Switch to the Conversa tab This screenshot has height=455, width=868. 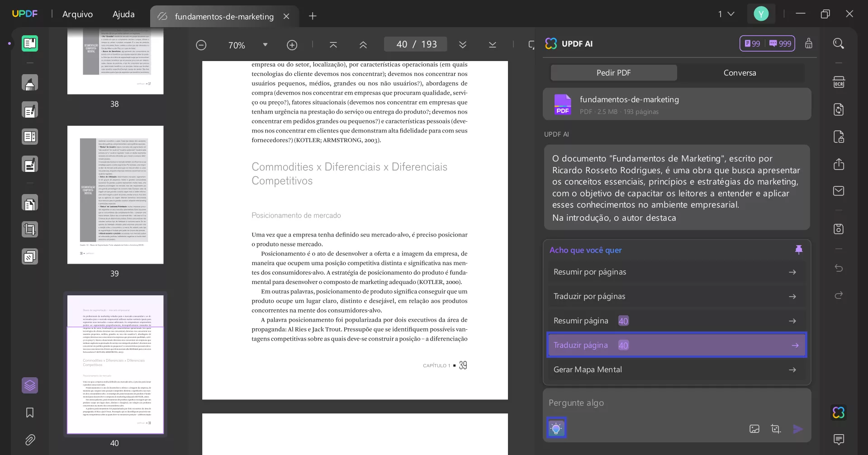(739, 72)
